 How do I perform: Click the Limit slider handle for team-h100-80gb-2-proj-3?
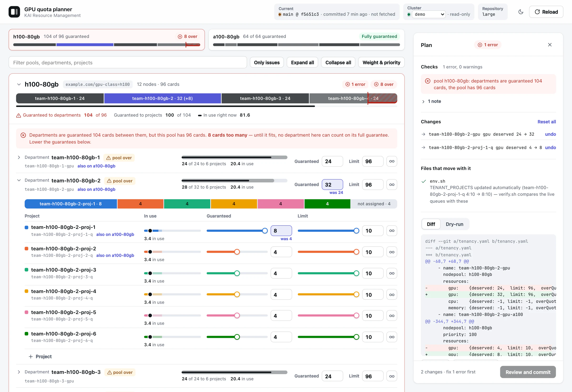(x=356, y=273)
